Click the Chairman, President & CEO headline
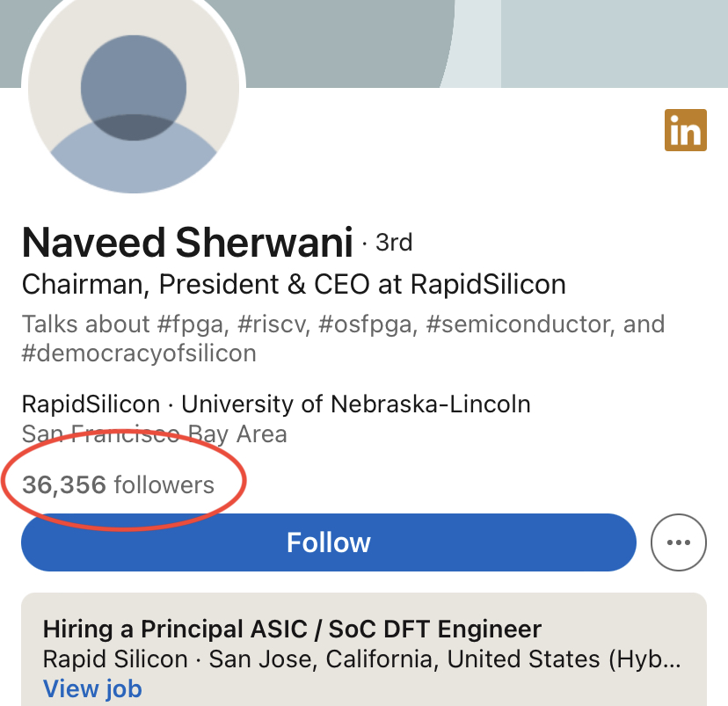 point(294,284)
